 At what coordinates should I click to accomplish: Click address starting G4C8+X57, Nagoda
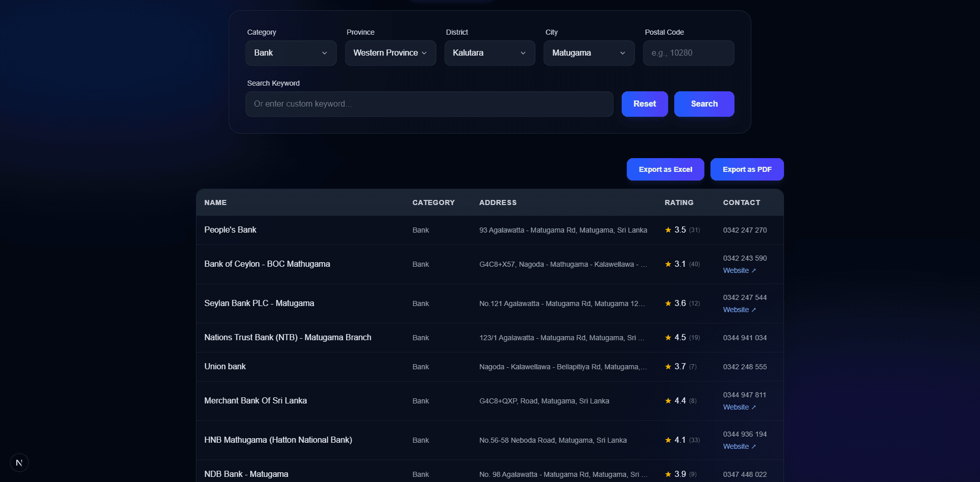[x=563, y=264]
